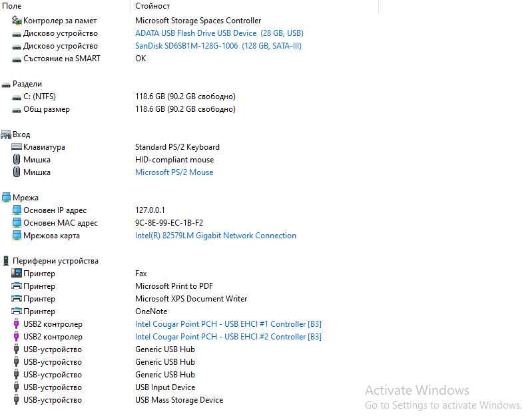Click the Клавиатура keyboard icon
The width and height of the screenshot is (532, 416).
coord(17,147)
